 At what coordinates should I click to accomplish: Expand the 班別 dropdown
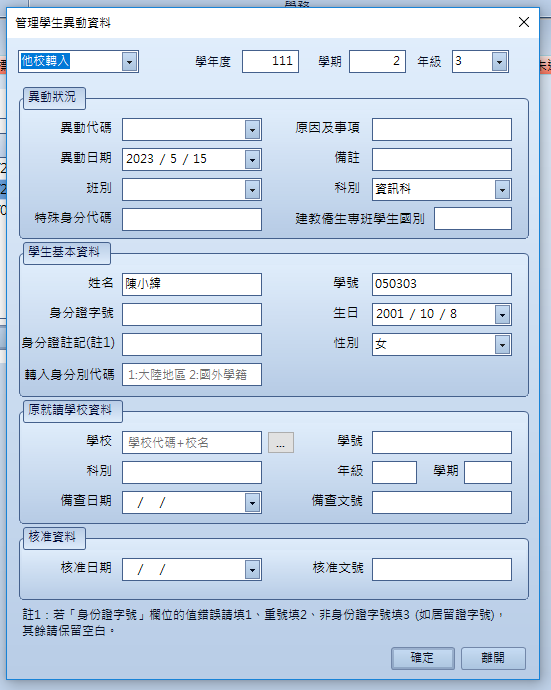pos(252,190)
